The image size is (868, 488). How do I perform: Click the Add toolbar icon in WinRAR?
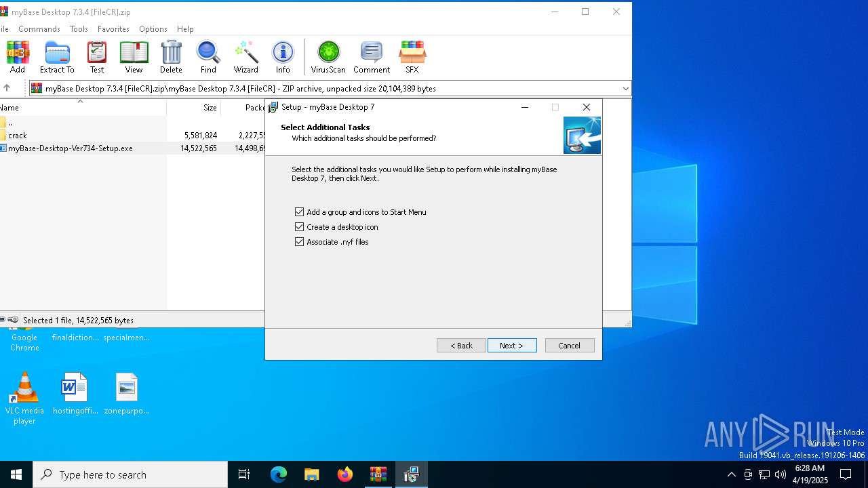coord(18,57)
